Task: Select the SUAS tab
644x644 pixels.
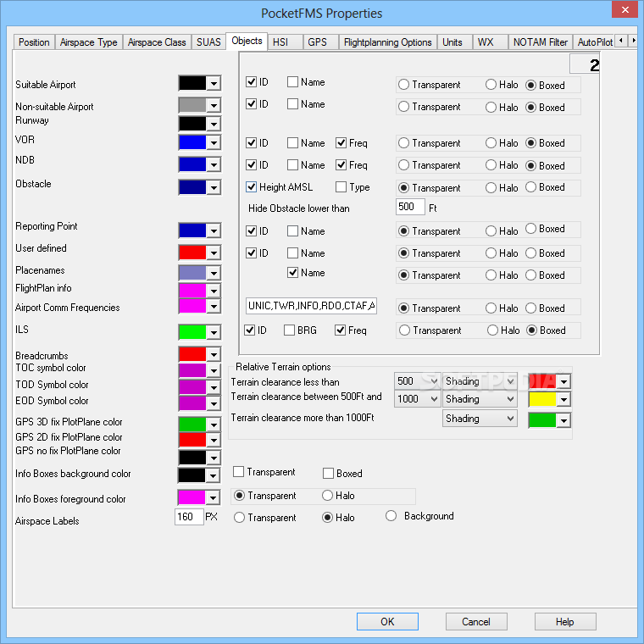Action: [x=208, y=42]
